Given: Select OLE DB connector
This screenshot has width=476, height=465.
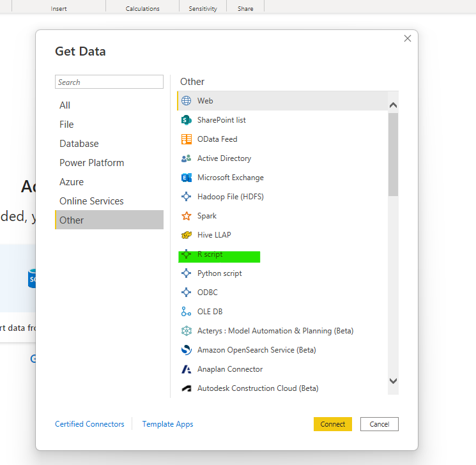Looking at the screenshot, I should coord(282,312).
